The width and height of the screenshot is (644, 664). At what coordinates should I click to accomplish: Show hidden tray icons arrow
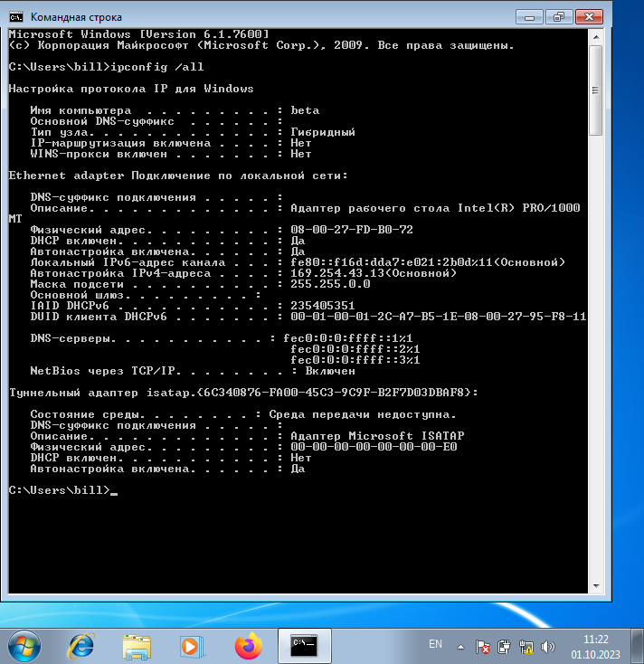pyautogui.click(x=460, y=647)
